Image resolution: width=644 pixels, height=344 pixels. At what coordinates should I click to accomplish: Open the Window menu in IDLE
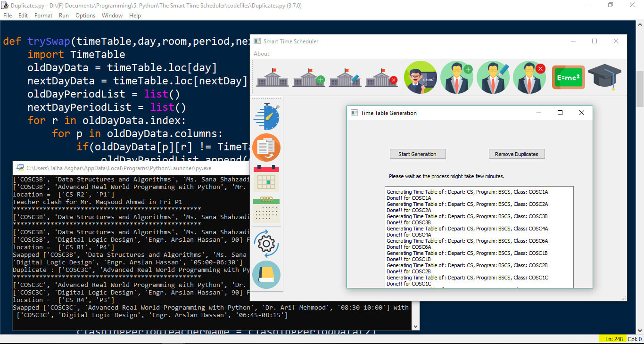tap(112, 16)
